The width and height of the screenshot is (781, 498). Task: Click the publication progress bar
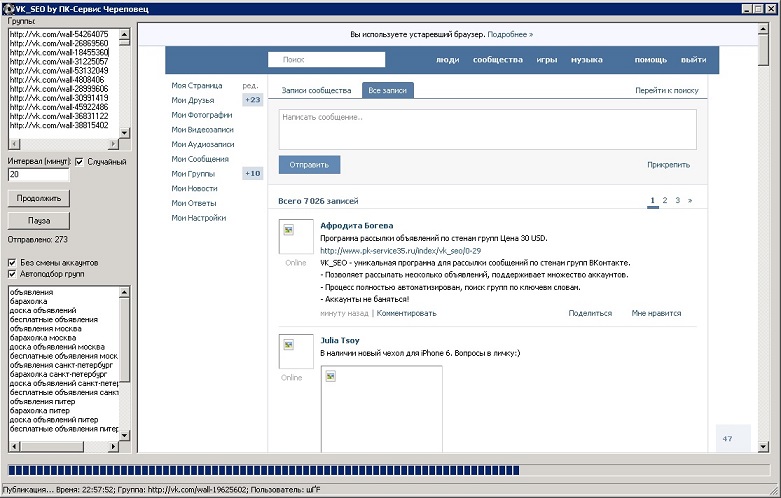click(x=389, y=470)
